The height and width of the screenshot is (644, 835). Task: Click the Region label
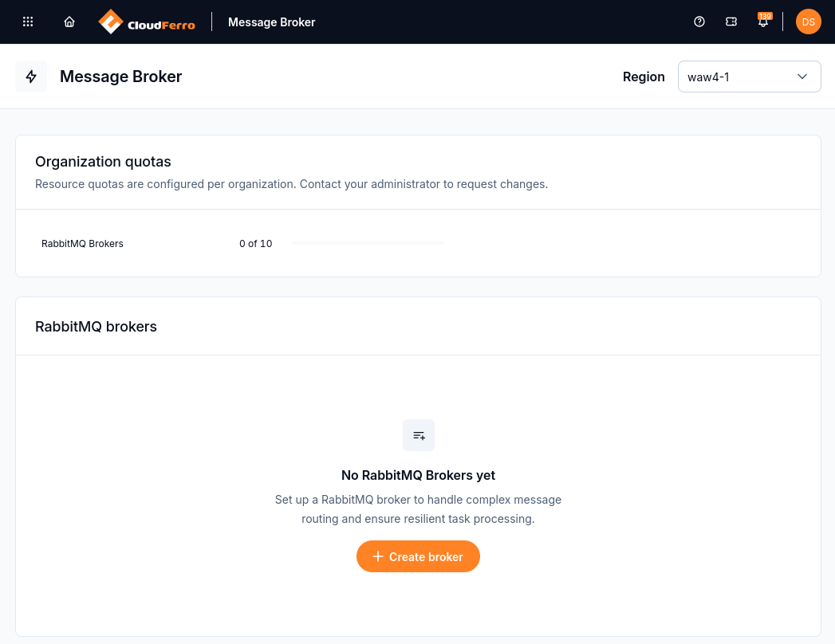coord(644,77)
